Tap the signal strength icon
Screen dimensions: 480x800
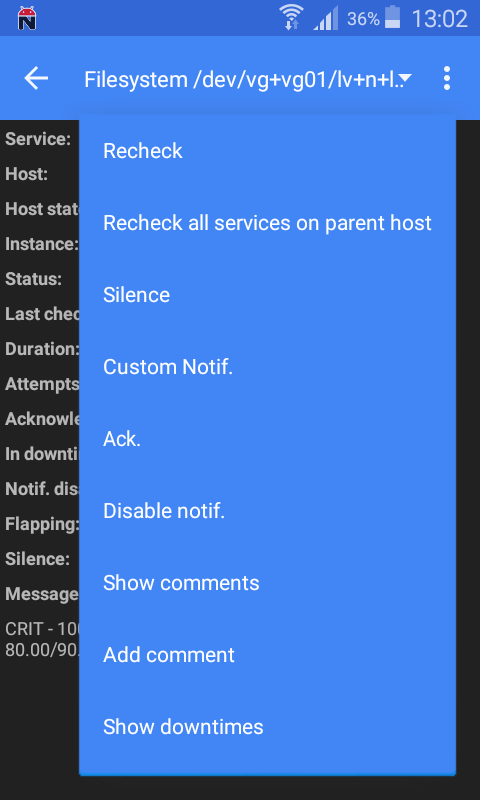(325, 19)
